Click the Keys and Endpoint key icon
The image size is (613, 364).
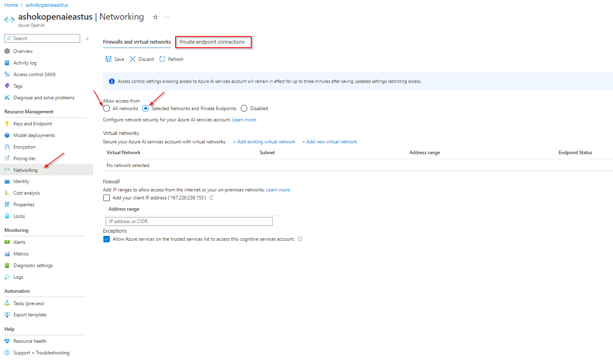pos(7,124)
